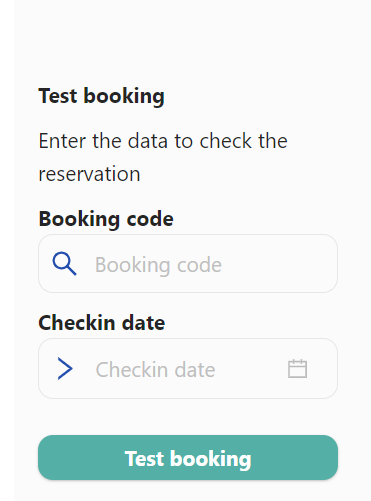Click the blue chevron arrow icon
The width and height of the screenshot is (371, 501).
pos(65,369)
